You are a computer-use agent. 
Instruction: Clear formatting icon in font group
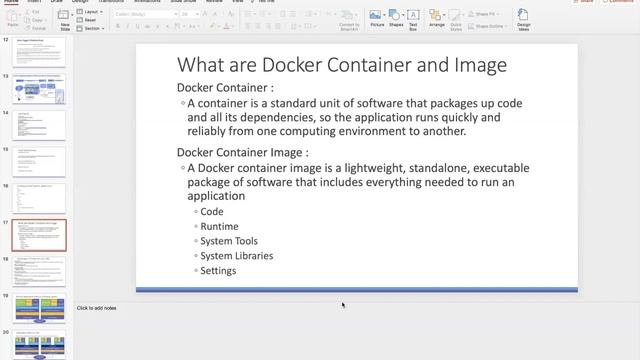click(x=230, y=14)
